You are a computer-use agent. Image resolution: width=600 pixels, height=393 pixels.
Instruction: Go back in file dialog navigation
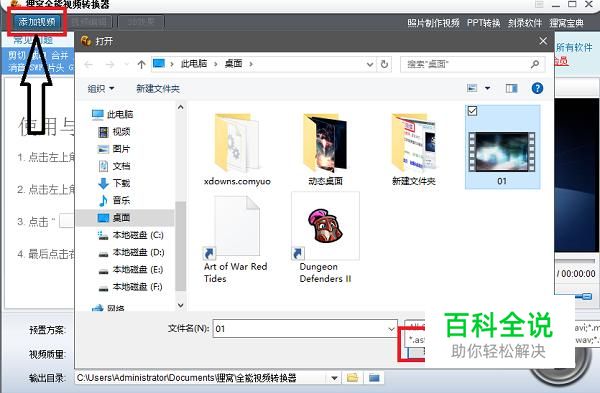point(88,64)
